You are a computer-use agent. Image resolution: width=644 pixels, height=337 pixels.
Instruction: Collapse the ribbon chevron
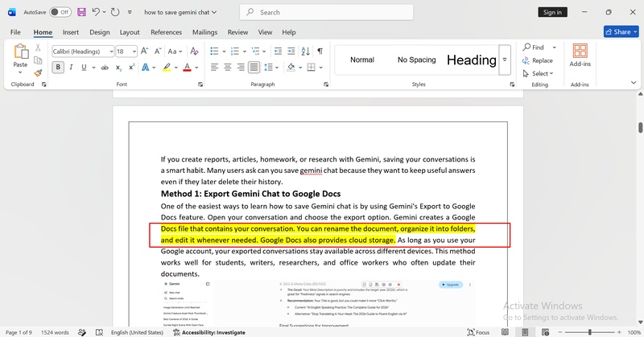click(634, 83)
